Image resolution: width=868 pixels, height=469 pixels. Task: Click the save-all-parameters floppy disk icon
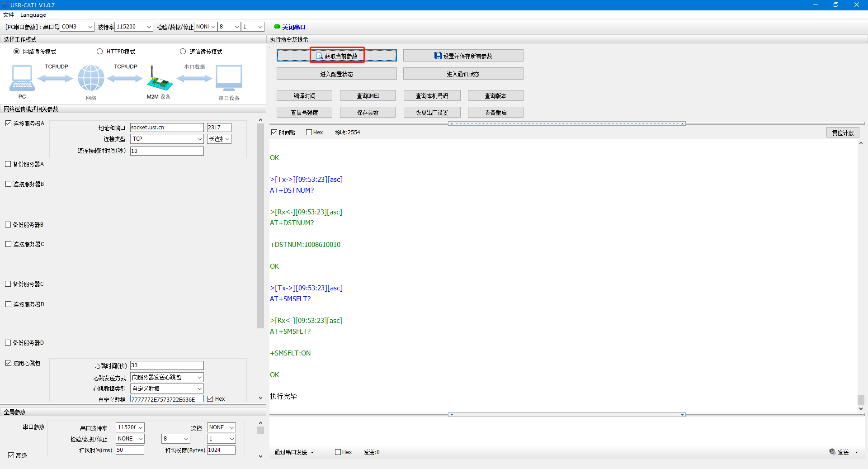pyautogui.click(x=438, y=56)
